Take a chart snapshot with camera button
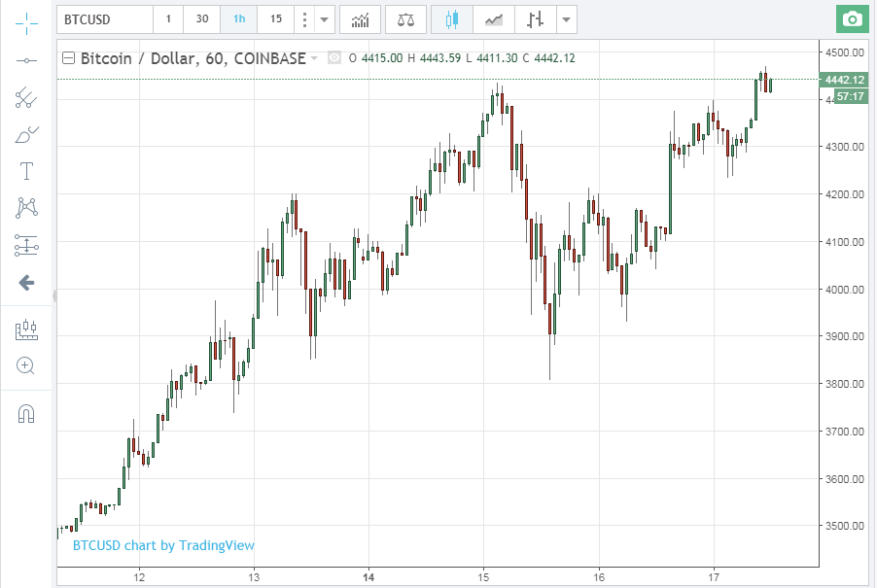The height and width of the screenshot is (588, 877). tap(853, 19)
